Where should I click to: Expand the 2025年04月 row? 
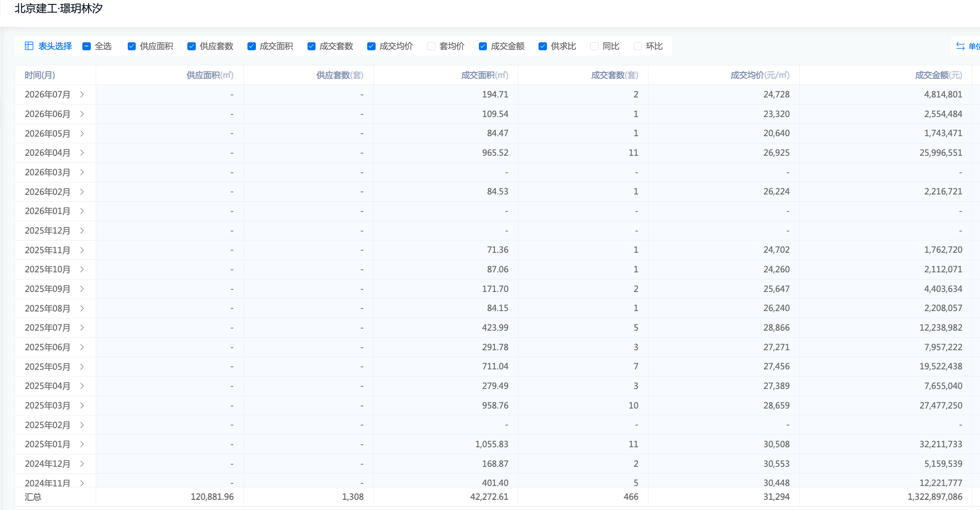[x=82, y=386]
